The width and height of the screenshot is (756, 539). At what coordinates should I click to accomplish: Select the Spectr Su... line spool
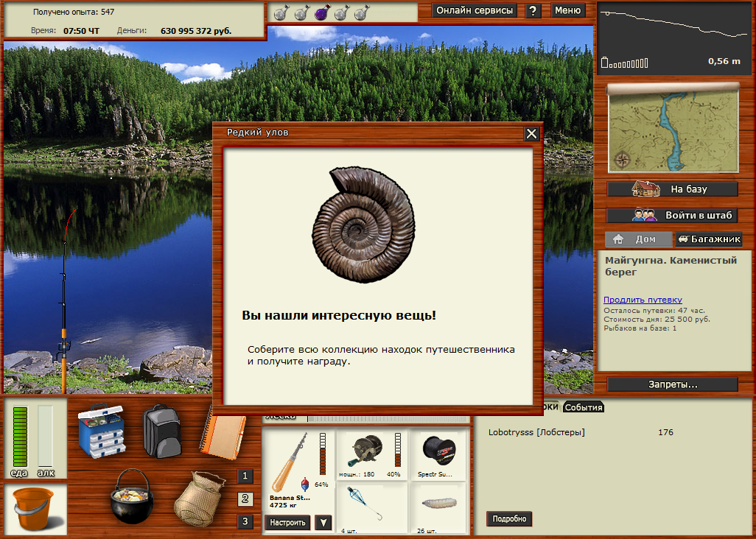[x=438, y=451]
